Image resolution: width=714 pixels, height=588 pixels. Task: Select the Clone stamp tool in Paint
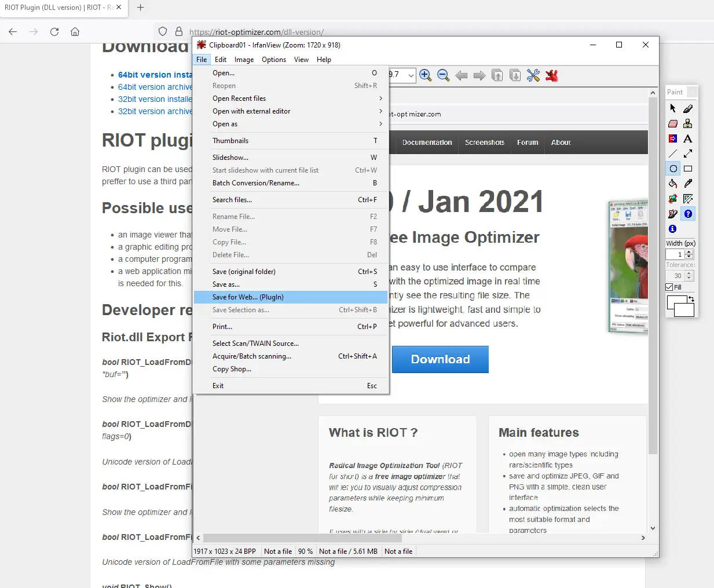(x=688, y=123)
